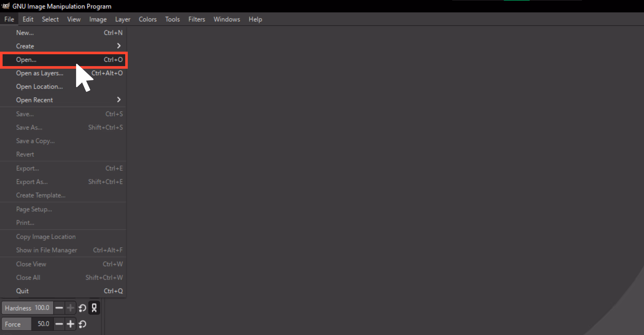Click the Create Template... entry
644x335 pixels.
[63, 195]
